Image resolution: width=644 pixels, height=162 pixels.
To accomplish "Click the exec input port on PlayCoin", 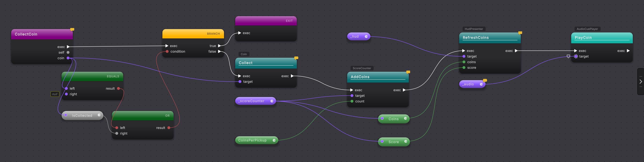I will pyautogui.click(x=576, y=51).
